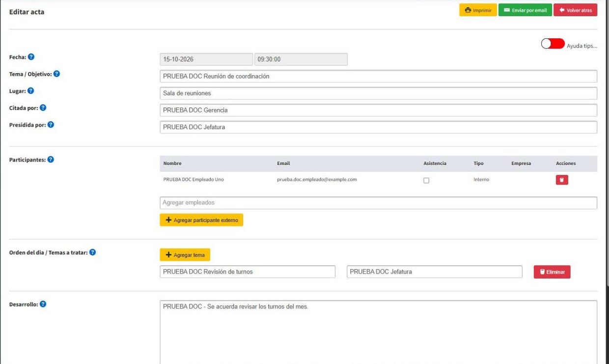Click the Acciones column header
609x364 pixels.
(x=566, y=164)
